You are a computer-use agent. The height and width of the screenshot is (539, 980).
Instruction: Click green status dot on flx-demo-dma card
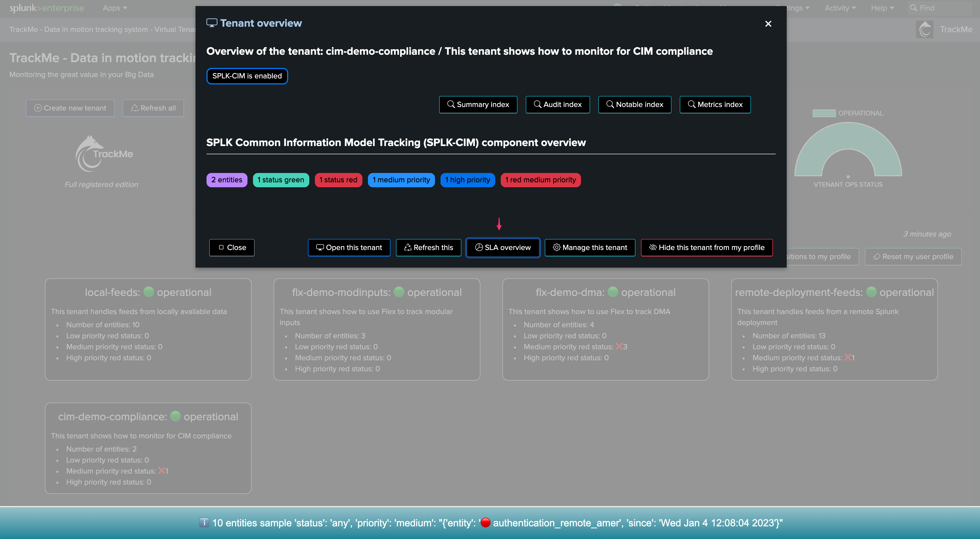pos(613,292)
